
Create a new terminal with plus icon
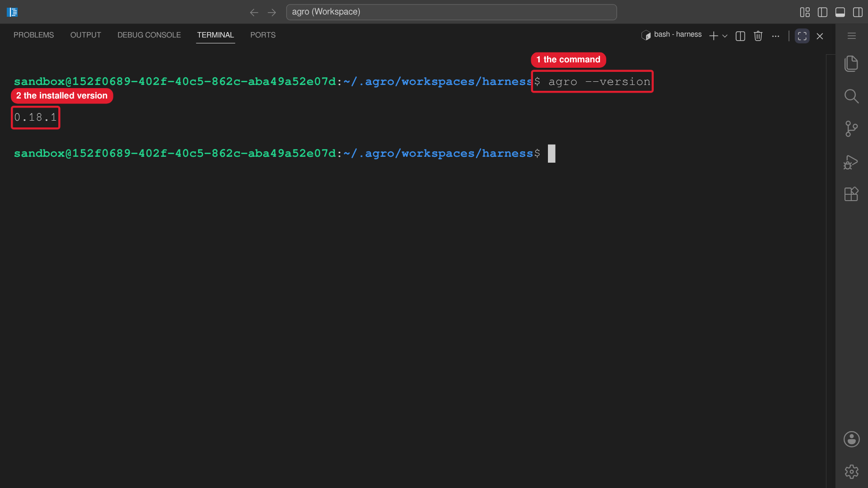713,36
